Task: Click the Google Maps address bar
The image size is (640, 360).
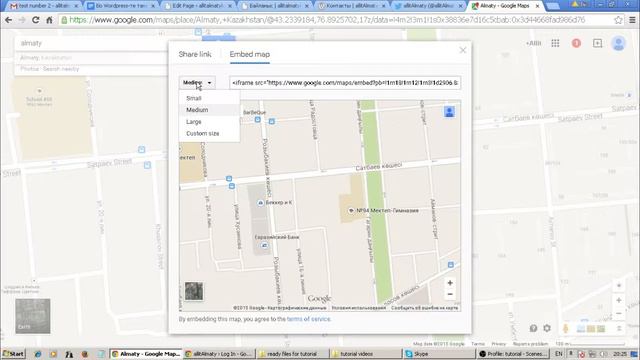Action: 335,20
